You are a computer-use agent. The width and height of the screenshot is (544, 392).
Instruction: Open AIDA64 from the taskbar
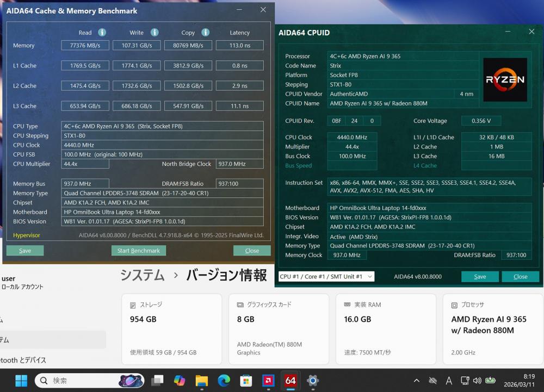290,381
